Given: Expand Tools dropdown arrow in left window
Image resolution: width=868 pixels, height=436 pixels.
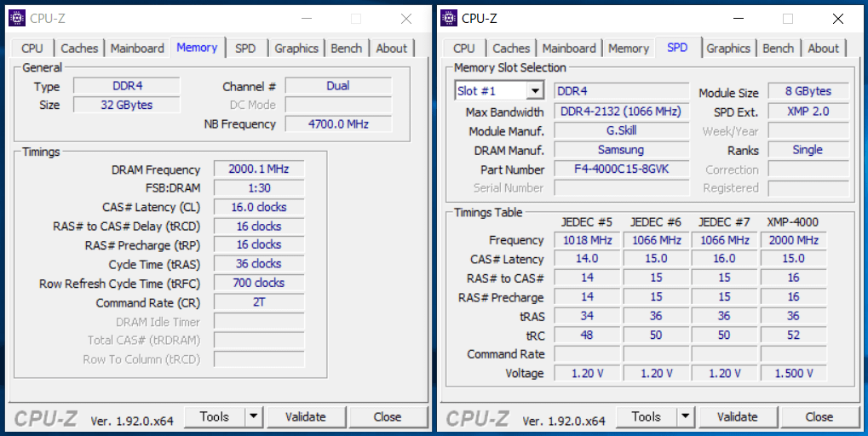Looking at the screenshot, I should coord(254,416).
